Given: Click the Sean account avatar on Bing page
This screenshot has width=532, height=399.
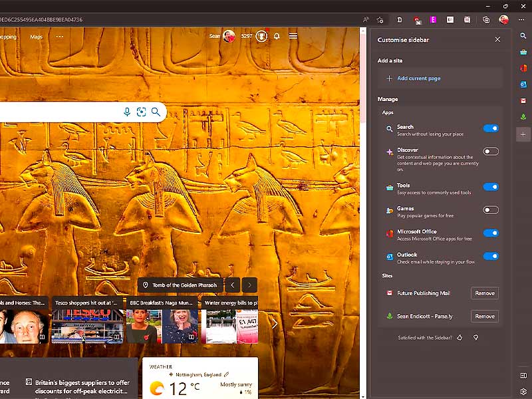Looking at the screenshot, I should pos(229,36).
